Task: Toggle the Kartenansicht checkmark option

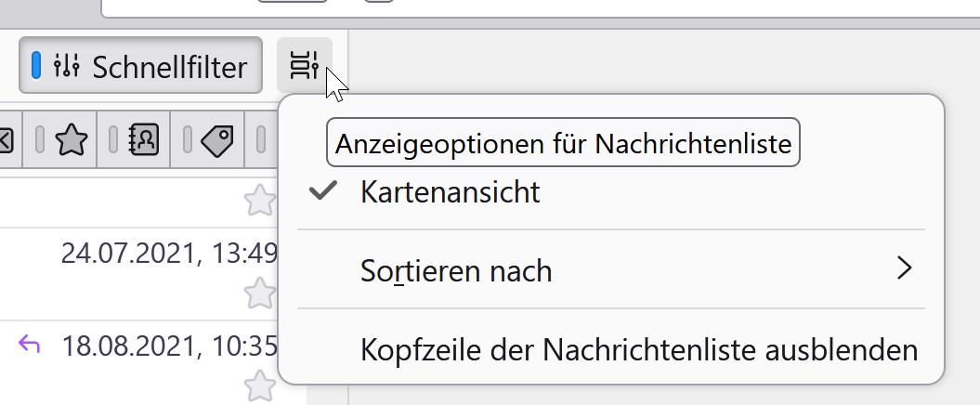Action: [x=322, y=192]
